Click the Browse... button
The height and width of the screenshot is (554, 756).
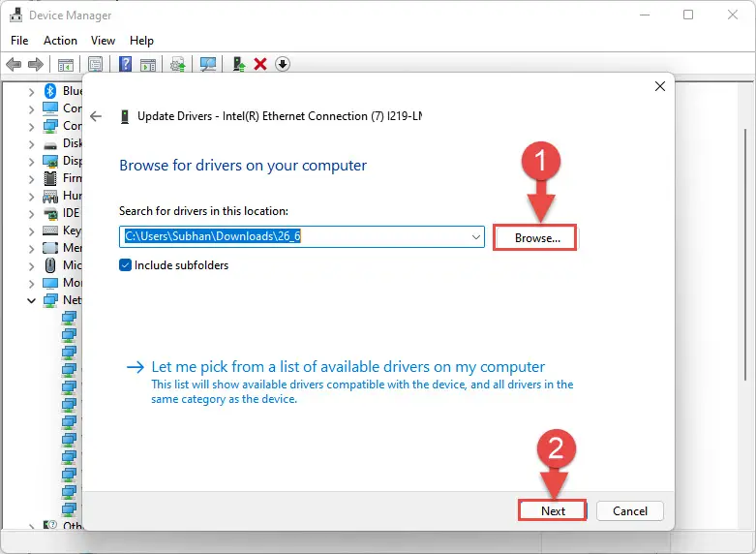tap(537, 238)
